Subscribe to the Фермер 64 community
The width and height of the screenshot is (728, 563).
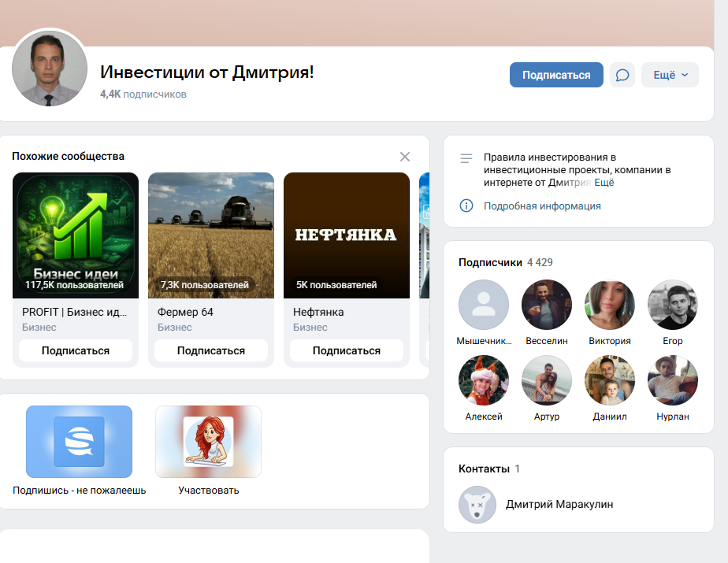point(211,350)
